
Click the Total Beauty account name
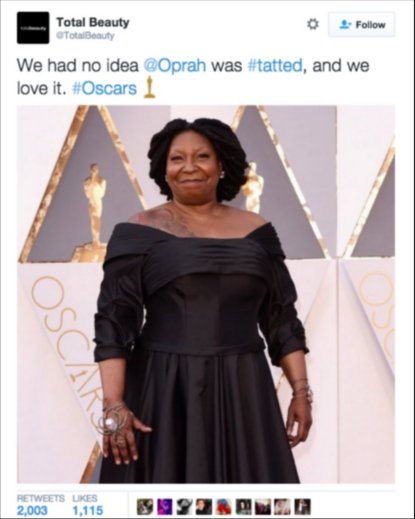[93, 22]
